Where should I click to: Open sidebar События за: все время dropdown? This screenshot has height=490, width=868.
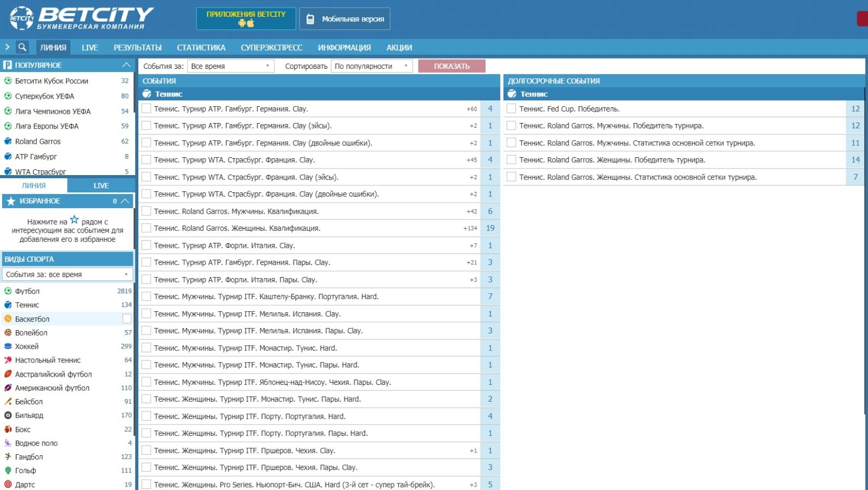point(67,274)
